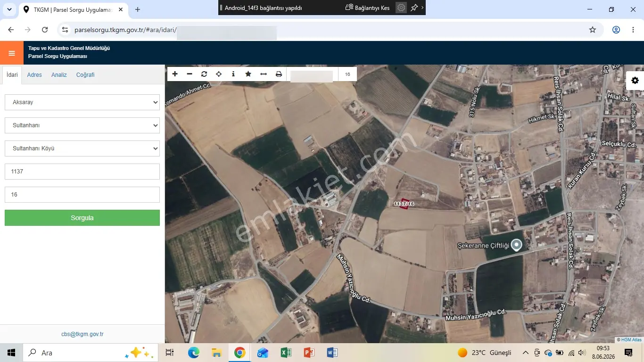Image resolution: width=644 pixels, height=362 pixels.
Task: Open the orange hamburger menu
Action: tap(12, 53)
